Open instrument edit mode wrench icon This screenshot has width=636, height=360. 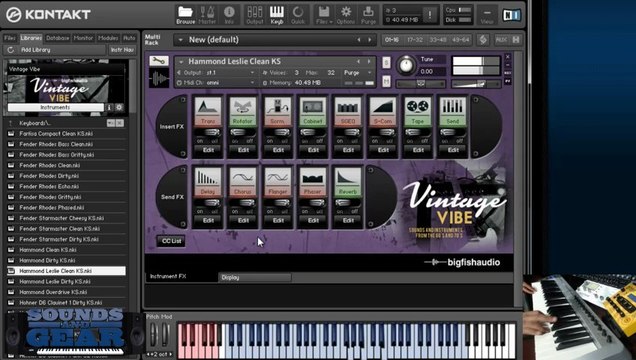(159, 61)
